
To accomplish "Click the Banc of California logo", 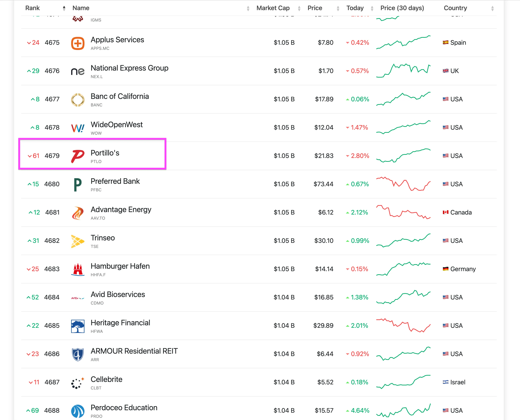I will (78, 100).
